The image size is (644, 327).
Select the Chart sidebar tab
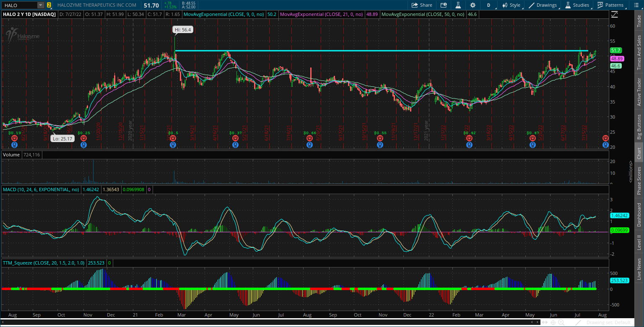point(639,153)
